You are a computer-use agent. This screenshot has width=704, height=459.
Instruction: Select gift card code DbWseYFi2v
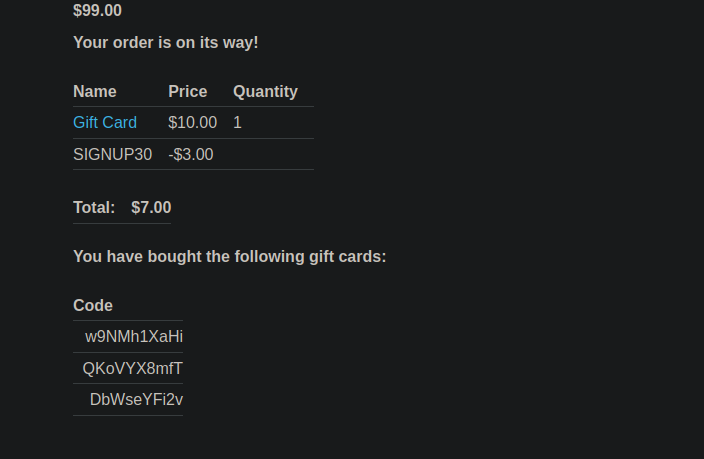click(136, 399)
